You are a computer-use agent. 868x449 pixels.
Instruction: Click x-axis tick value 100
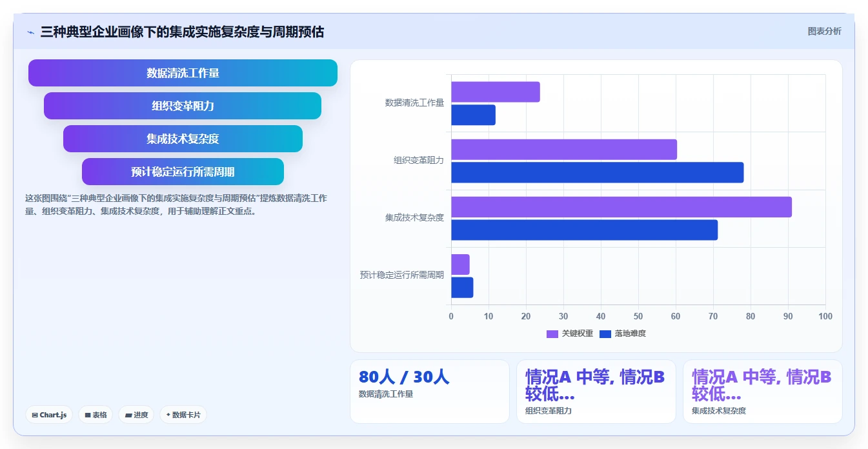pyautogui.click(x=825, y=316)
